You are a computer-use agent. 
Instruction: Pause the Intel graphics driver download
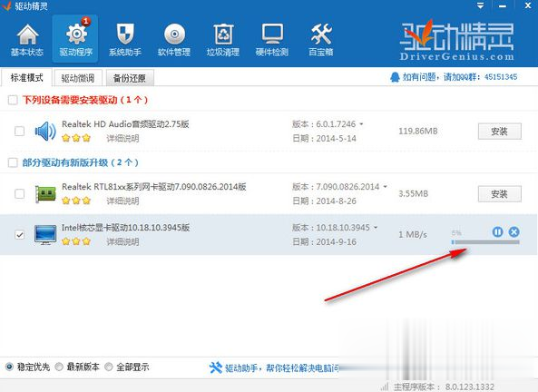(497, 232)
